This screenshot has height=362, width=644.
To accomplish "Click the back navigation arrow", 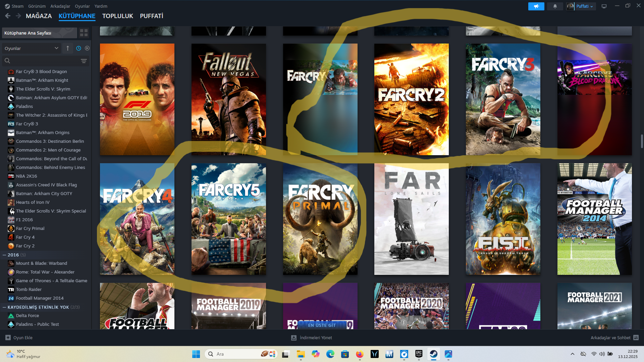I will [8, 16].
